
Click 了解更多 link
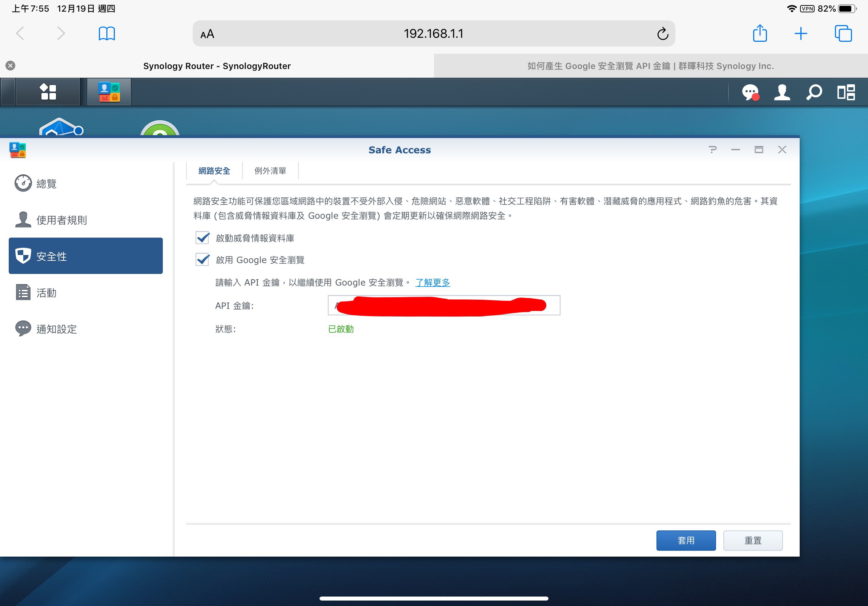tap(433, 282)
